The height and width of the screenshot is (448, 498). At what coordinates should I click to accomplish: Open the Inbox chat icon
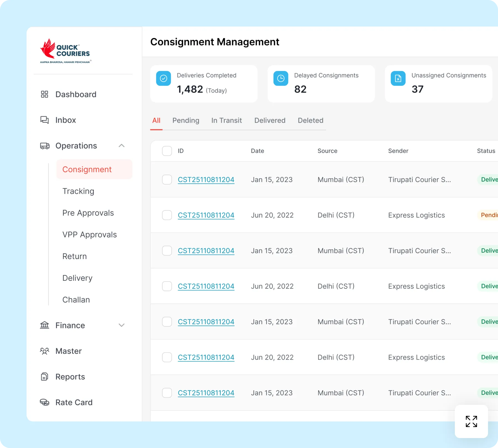point(45,120)
